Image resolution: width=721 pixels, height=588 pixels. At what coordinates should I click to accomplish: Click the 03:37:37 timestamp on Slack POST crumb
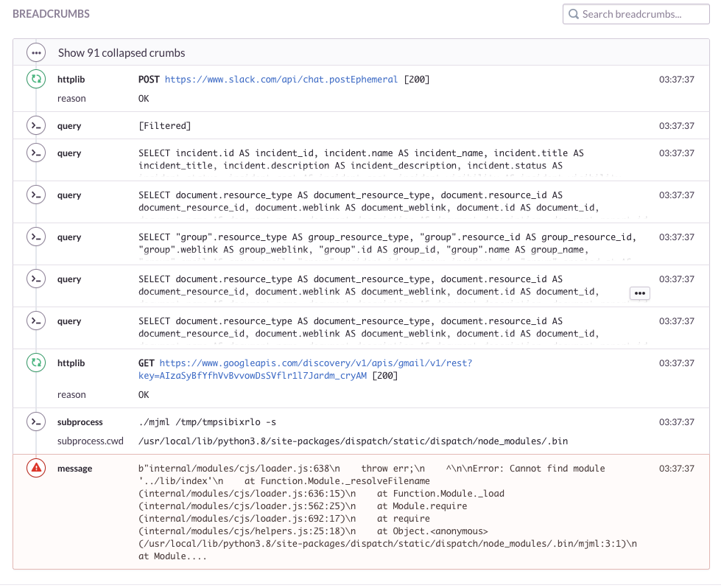coord(676,79)
